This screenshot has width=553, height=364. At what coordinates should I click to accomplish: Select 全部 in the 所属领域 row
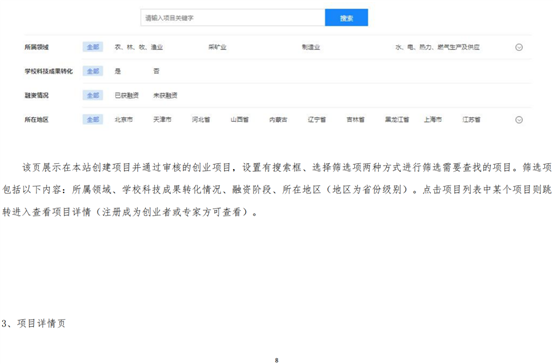[x=93, y=47]
